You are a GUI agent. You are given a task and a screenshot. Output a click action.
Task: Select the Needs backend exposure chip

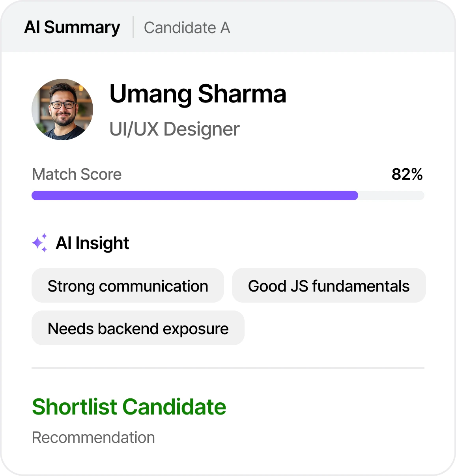[x=138, y=328]
